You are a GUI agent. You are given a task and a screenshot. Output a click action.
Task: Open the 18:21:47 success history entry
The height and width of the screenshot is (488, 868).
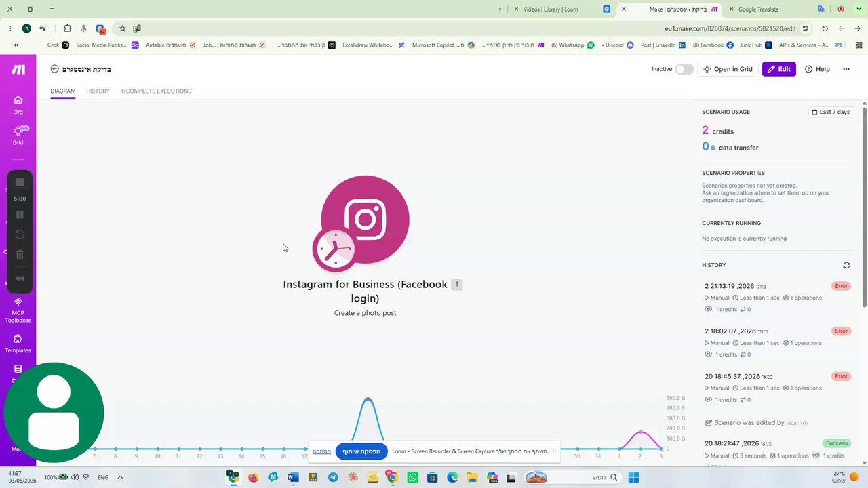(777, 449)
